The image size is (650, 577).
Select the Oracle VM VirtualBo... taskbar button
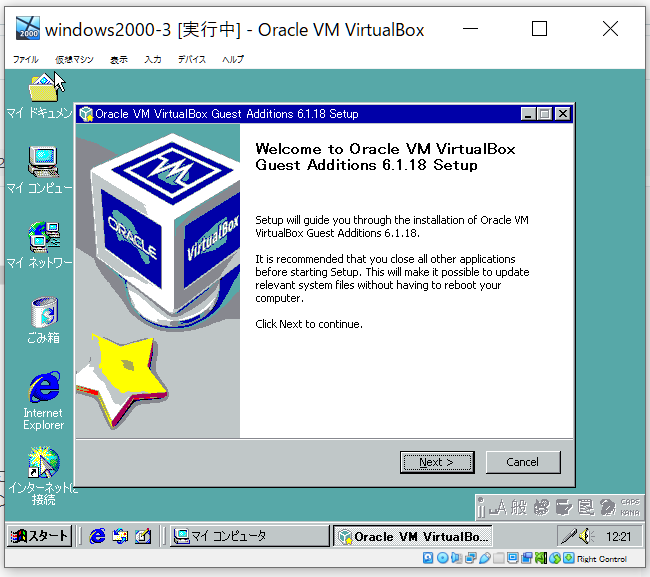(x=413, y=536)
